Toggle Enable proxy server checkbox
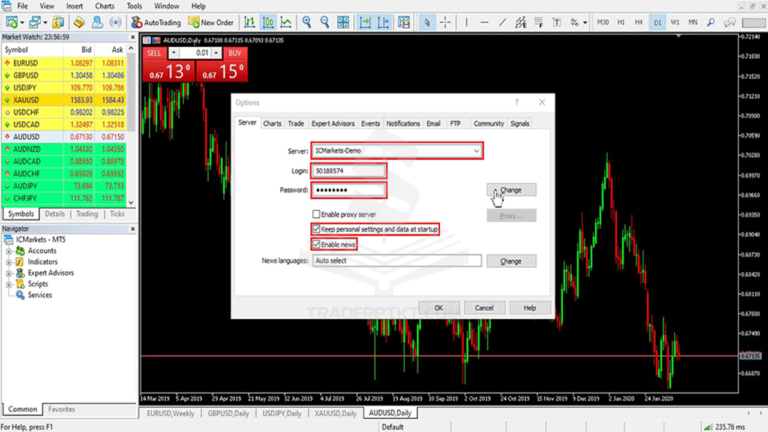Viewport: 768px width, 432px height. (x=317, y=214)
